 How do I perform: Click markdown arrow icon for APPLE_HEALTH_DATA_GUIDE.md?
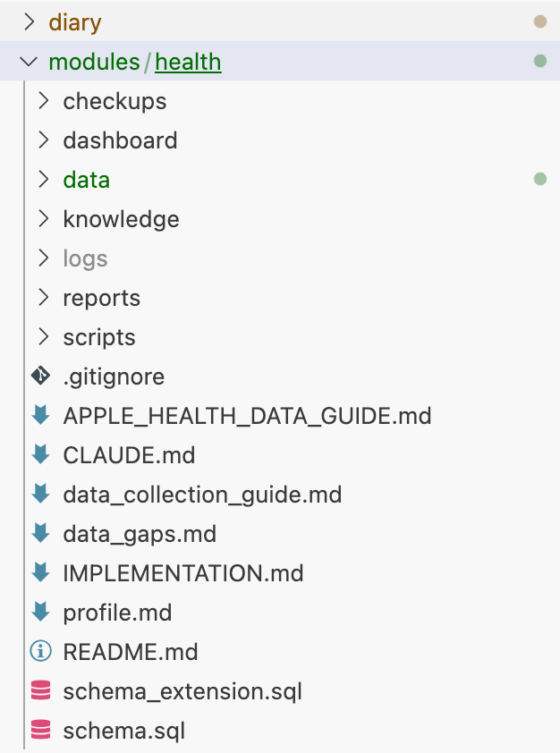click(40, 416)
